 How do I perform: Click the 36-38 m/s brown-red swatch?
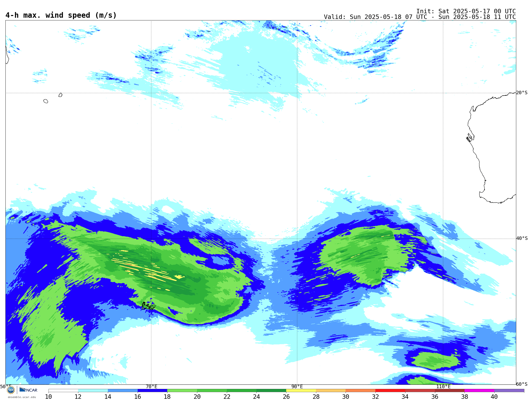(x=450, y=391)
